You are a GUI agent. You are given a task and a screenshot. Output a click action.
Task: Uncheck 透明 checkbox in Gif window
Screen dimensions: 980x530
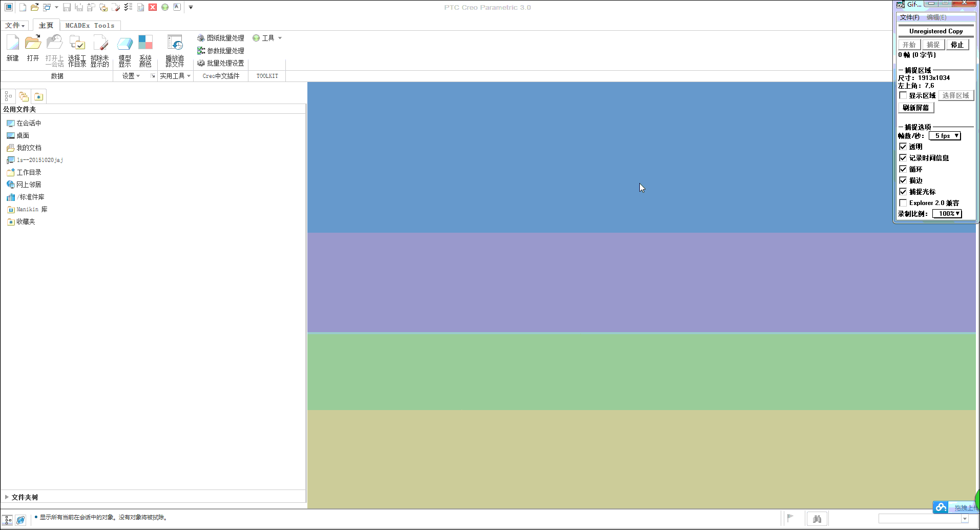903,147
